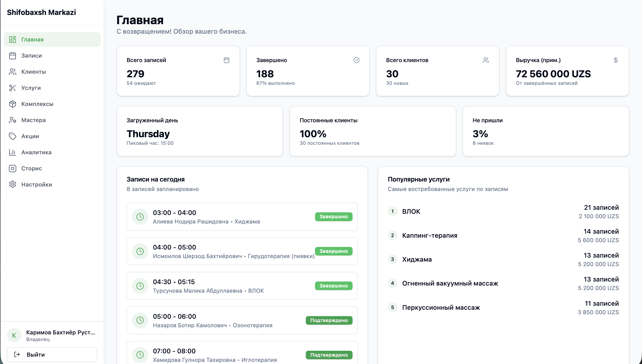Click the Shifobaxsh Markazi title link

41,12
